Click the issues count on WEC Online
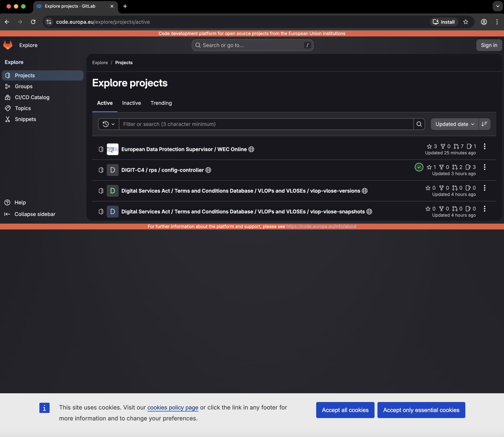 click(472, 147)
